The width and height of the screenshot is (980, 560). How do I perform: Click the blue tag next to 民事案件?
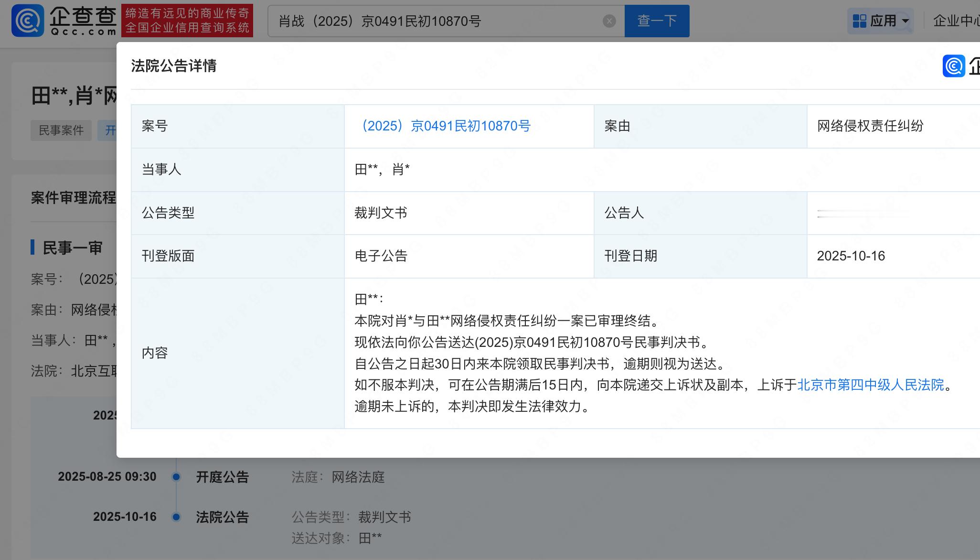(108, 130)
